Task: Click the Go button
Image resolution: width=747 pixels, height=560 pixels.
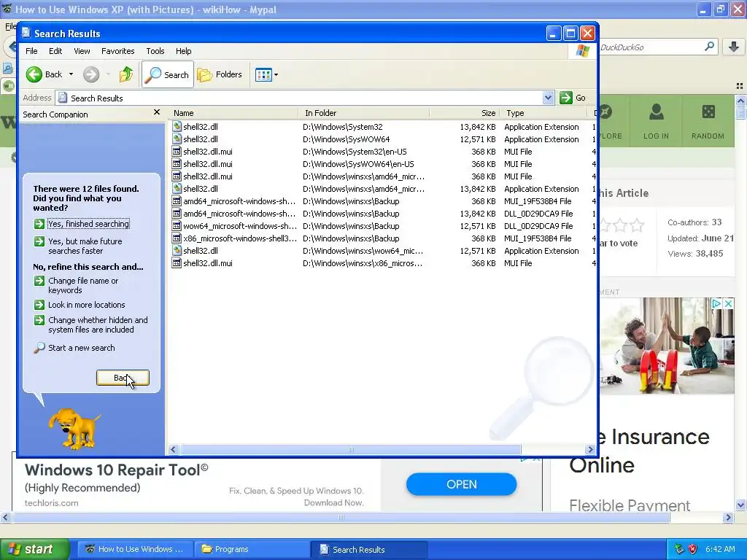Action: coord(573,98)
